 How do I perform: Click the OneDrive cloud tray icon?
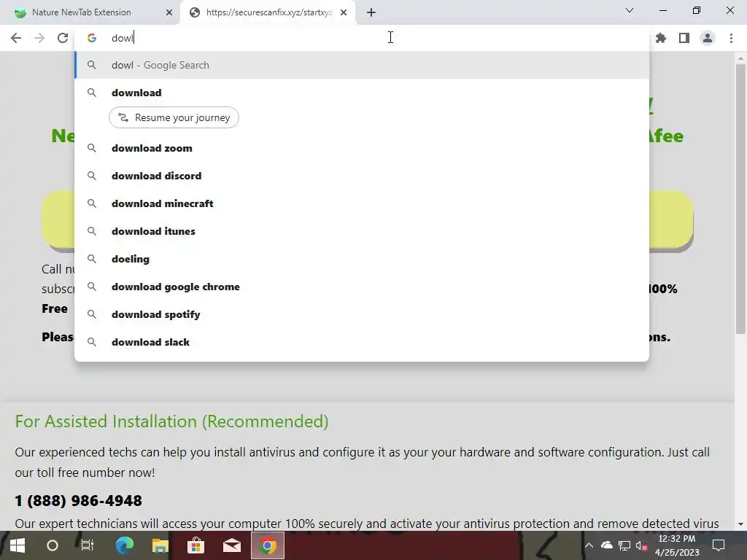606,545
